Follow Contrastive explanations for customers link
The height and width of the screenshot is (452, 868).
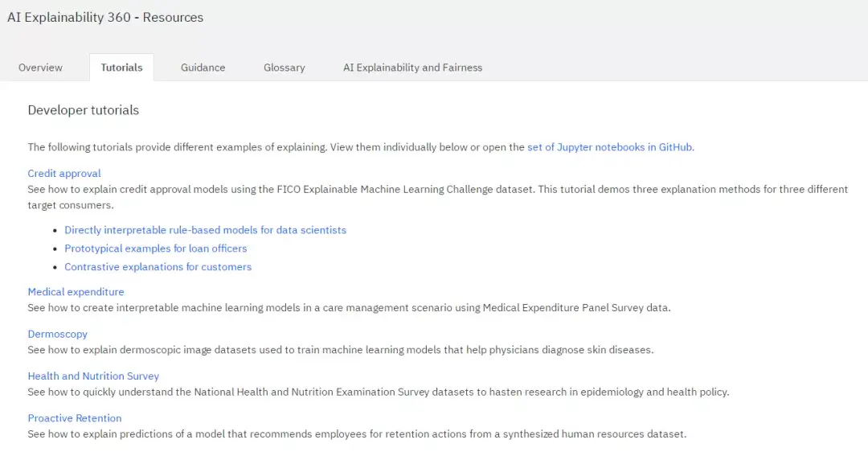[158, 267]
